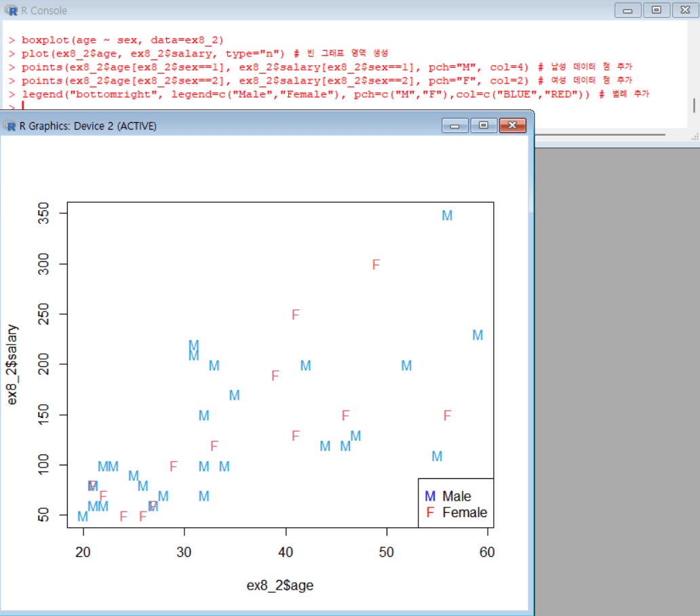Click the F data point at salary 300

click(x=376, y=265)
